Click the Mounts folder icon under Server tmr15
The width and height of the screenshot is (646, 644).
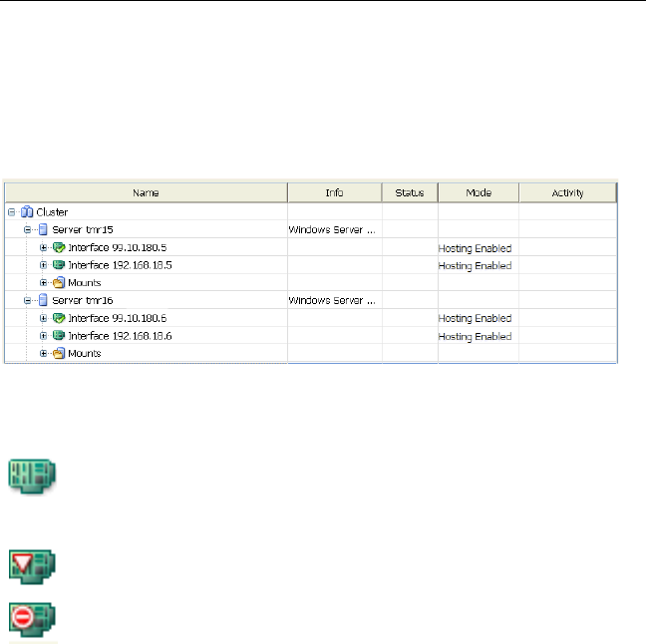[x=58, y=283]
